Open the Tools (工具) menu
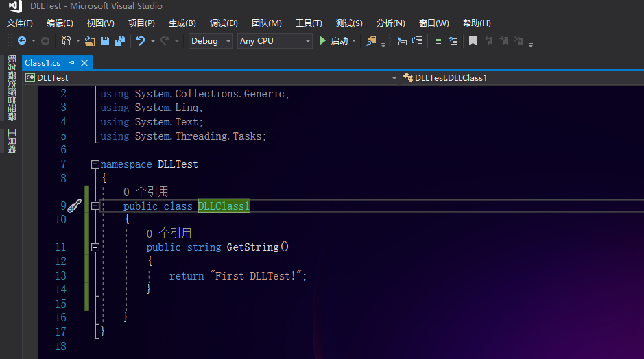The width and height of the screenshot is (644, 359). point(309,23)
